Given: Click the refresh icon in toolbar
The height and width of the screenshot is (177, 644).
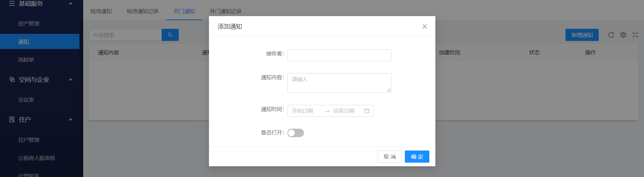Looking at the screenshot, I should pos(611,35).
